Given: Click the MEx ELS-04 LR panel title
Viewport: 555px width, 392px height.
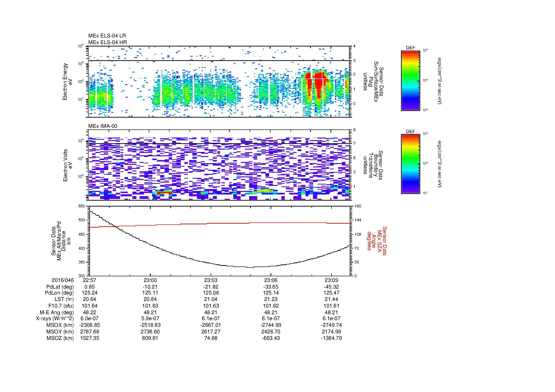Looking at the screenshot, I should tap(107, 36).
